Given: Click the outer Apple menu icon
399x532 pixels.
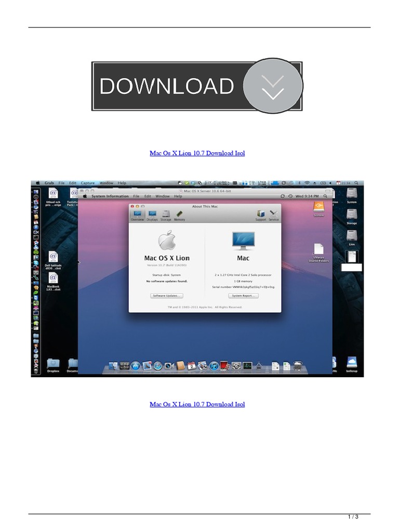Looking at the screenshot, I should 37,183.
